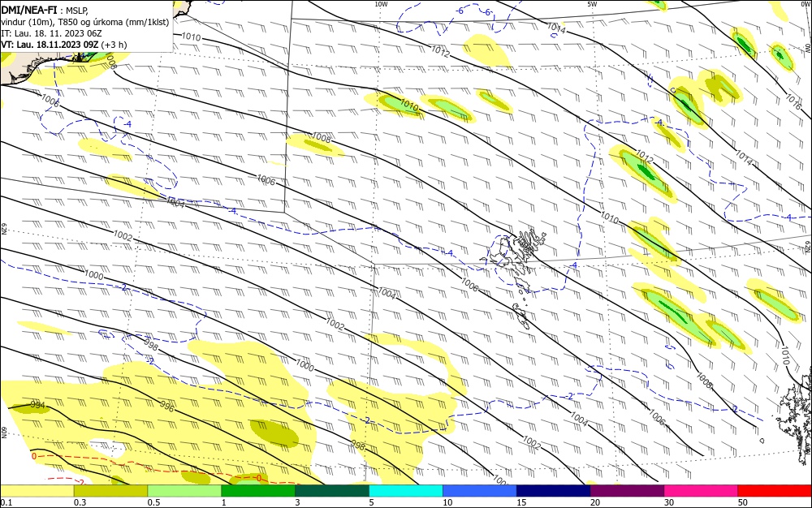Pick the blue 10–15 legend swatch
Image resolution: width=812 pixels, height=508 pixels.
click(480, 491)
